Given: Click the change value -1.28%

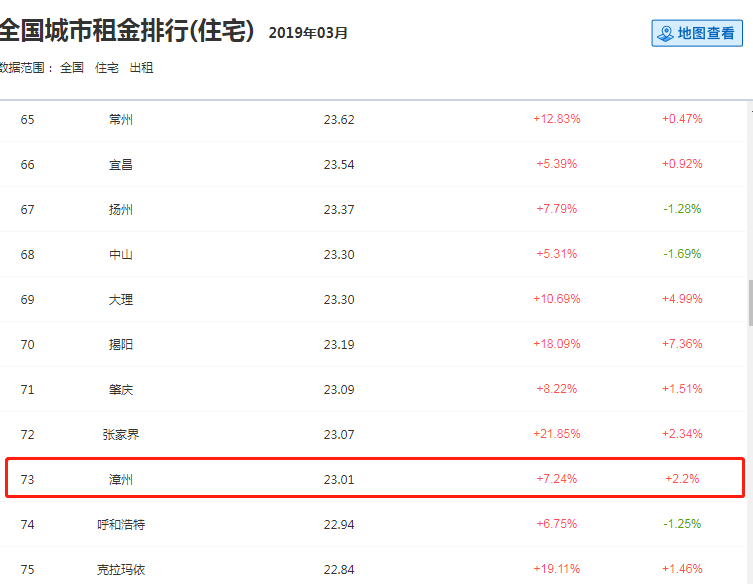Looking at the screenshot, I should coord(682,209).
